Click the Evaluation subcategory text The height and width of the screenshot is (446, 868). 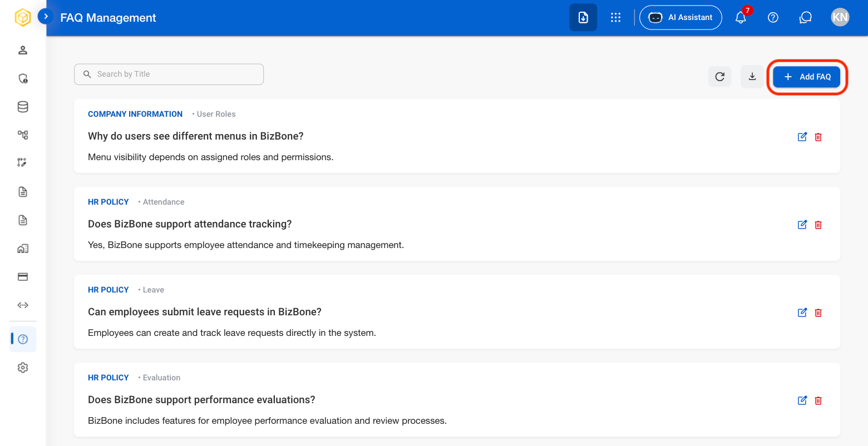(161, 378)
